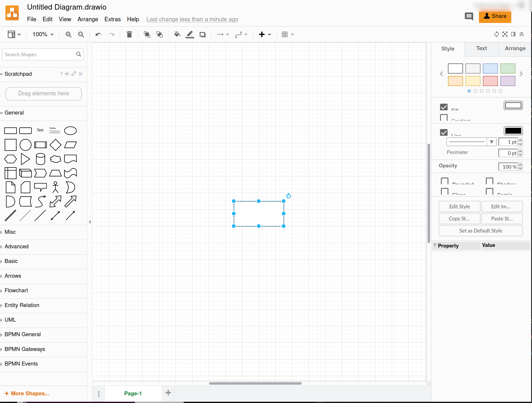
Task: Pick the light green style swatch
Action: pyautogui.click(x=508, y=68)
